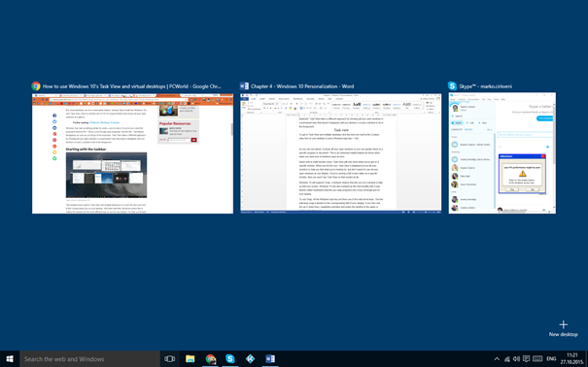This screenshot has height=367, width=588.
Task: Click the Task View taskbar button
Action: 169,359
